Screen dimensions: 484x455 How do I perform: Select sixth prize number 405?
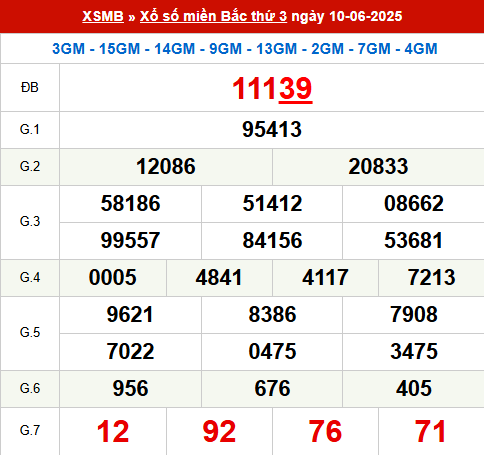coord(414,388)
